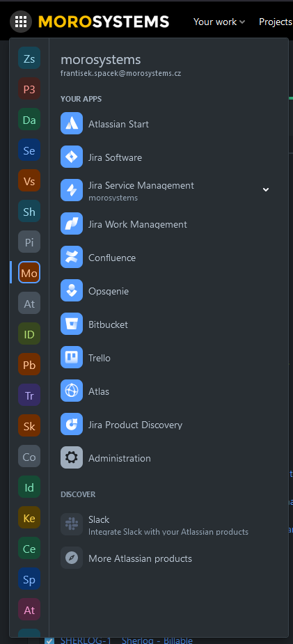Switch to the Ce site tile
293x644 pixels.
coord(29,549)
